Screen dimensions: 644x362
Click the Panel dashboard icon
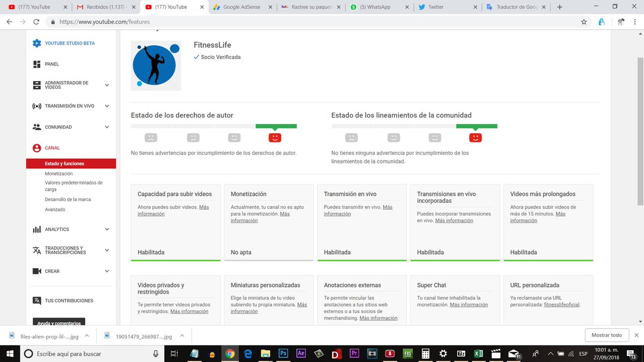pos(36,64)
